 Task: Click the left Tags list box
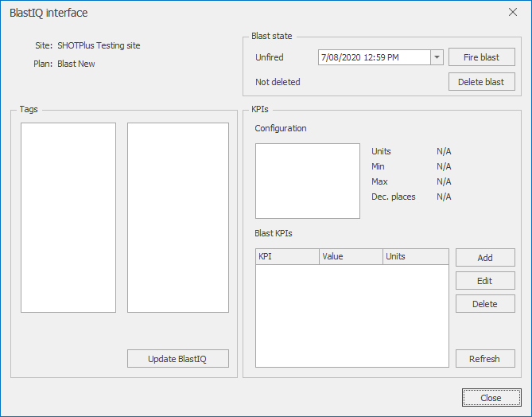coord(68,218)
